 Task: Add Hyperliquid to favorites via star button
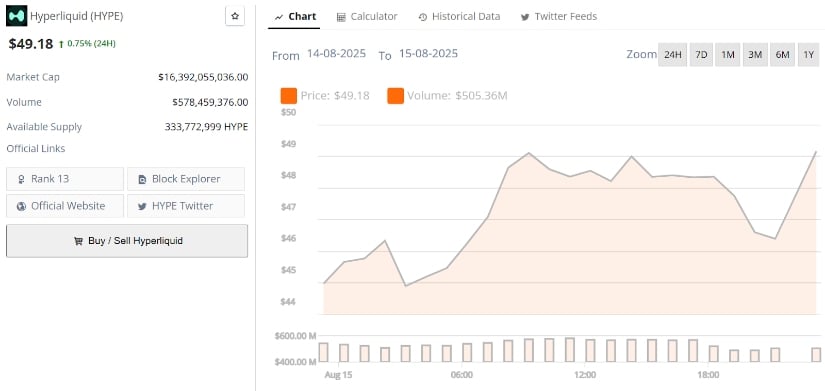pyautogui.click(x=235, y=16)
